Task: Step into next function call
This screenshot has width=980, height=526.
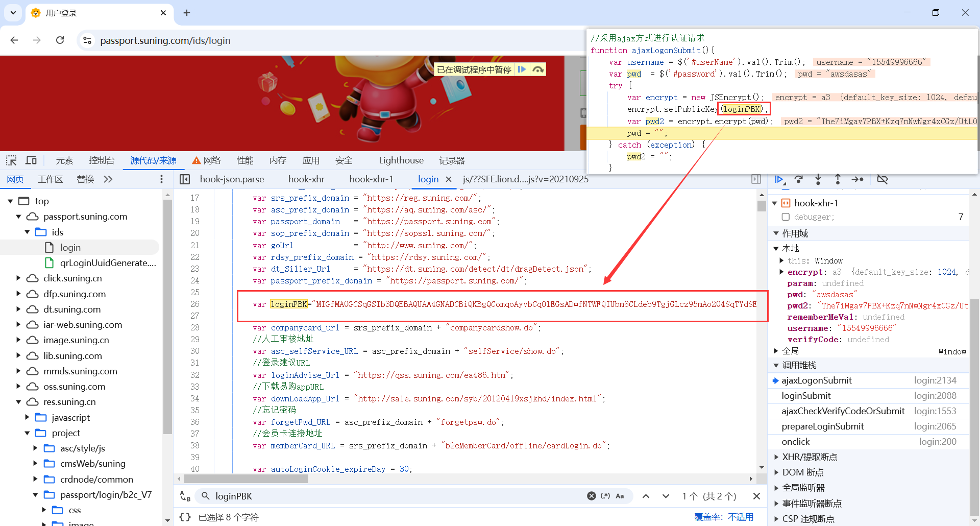Action: click(x=818, y=179)
